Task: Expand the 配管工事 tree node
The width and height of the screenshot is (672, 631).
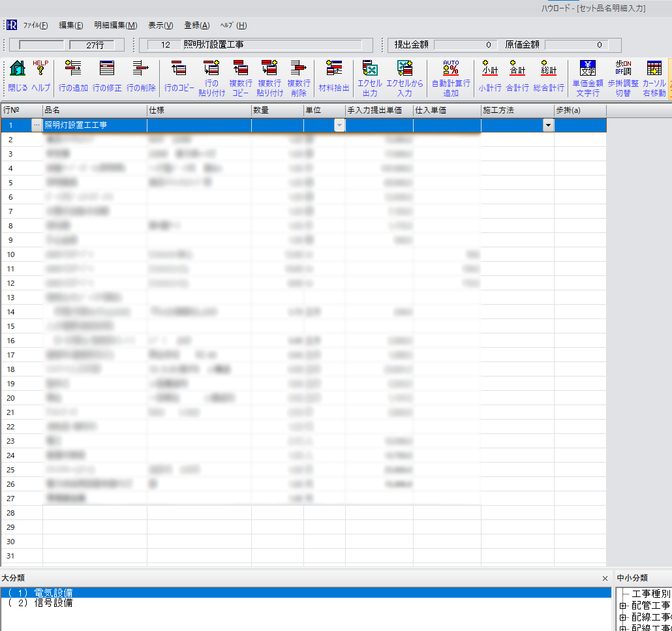Action: [622, 606]
